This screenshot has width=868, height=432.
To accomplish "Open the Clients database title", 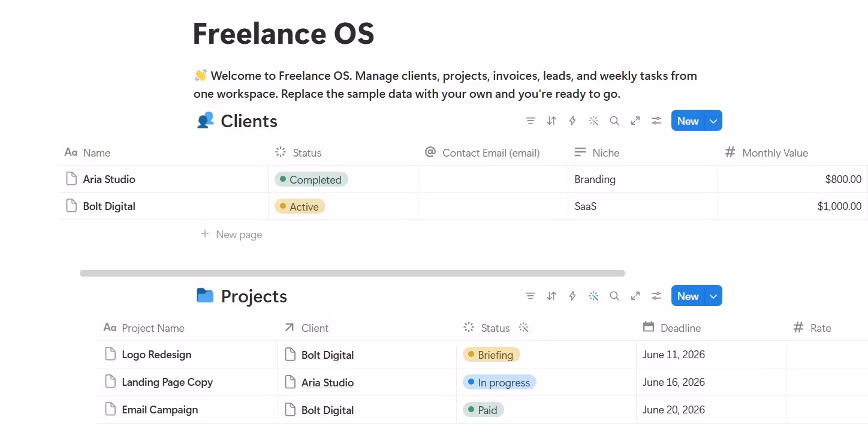I will (249, 121).
